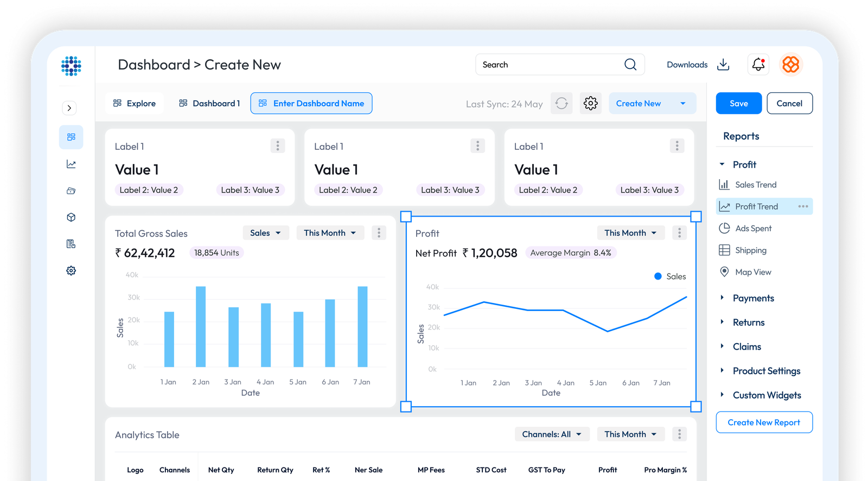This screenshot has height=481, width=868.
Task: Open the analytics chart icon in sidebar
Action: pyautogui.click(x=71, y=164)
